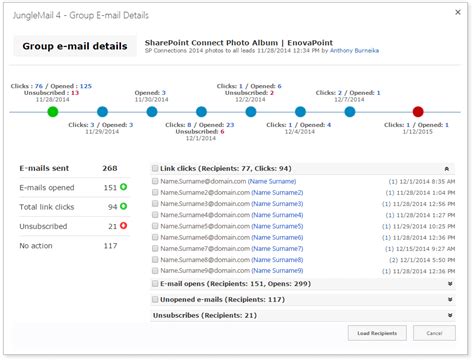Check Name.Surname6@domain.com recipient checkbox
Image resolution: width=474 pixels, height=361 pixels.
coord(155,237)
